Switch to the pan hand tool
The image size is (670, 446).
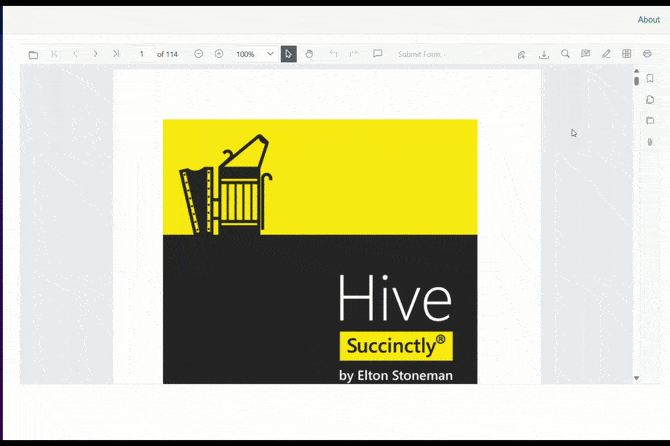(309, 54)
